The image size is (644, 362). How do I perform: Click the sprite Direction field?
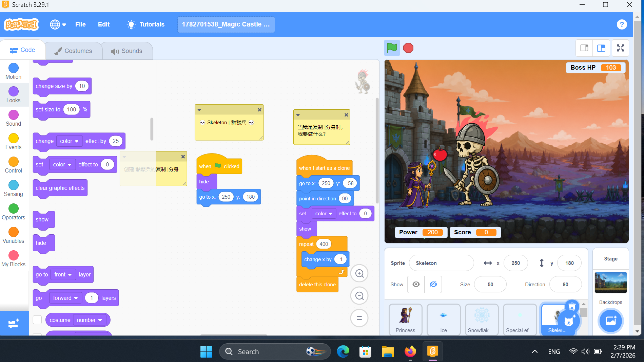(565, 285)
